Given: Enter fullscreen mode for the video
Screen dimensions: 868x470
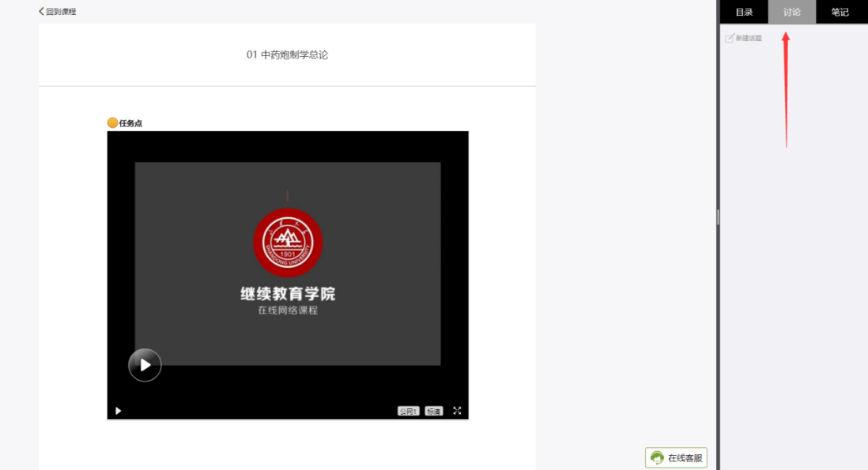Looking at the screenshot, I should tap(457, 411).
